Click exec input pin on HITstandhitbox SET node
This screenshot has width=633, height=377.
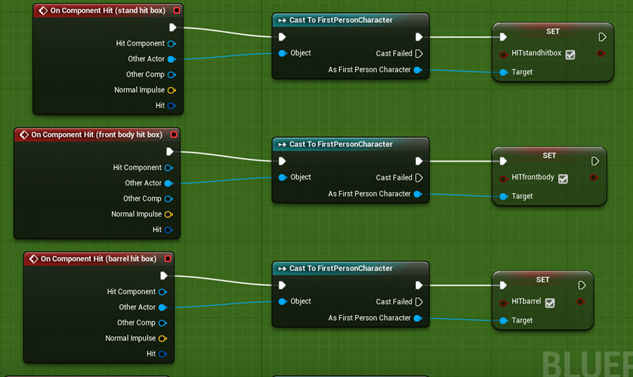pos(503,37)
